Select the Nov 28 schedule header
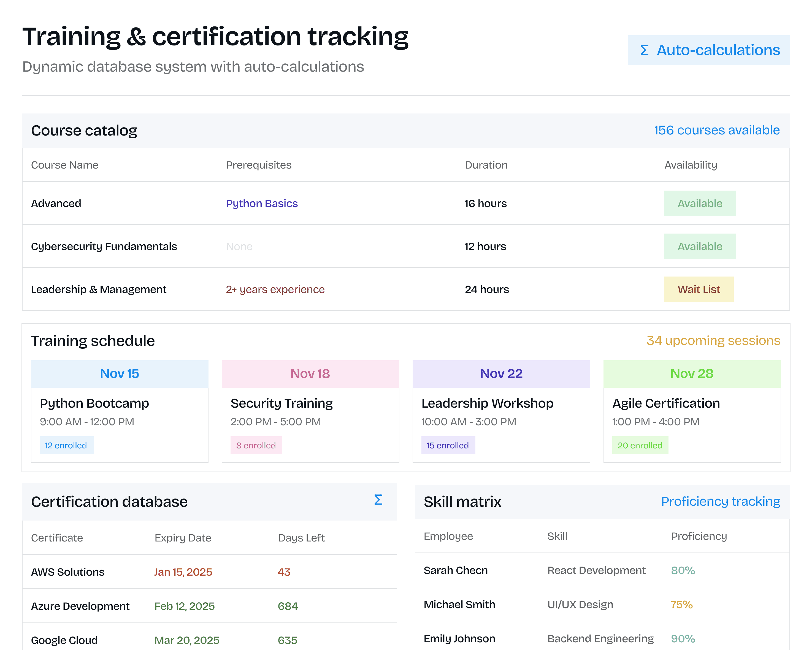The width and height of the screenshot is (812, 650). click(x=691, y=373)
